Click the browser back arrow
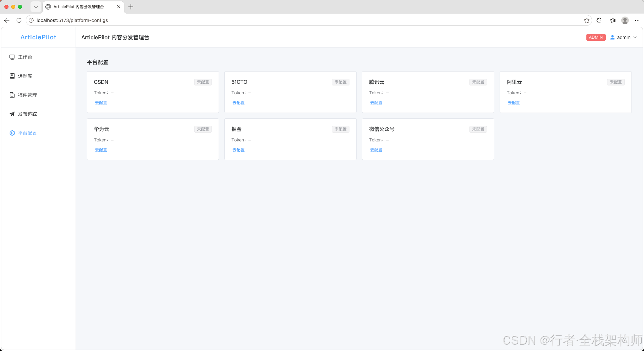 (x=7, y=20)
